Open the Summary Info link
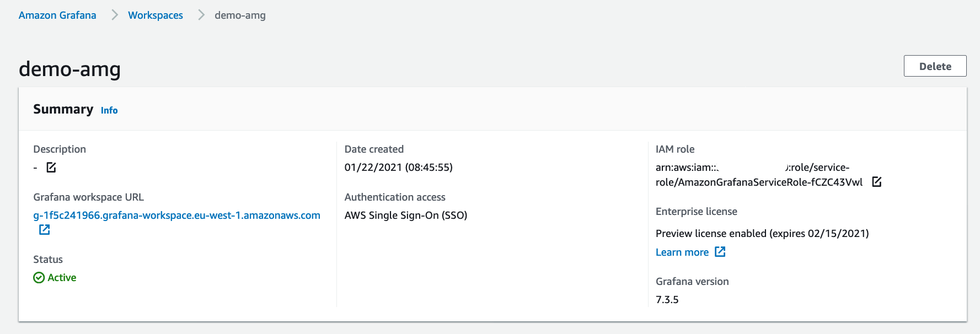980x334 pixels. (109, 110)
